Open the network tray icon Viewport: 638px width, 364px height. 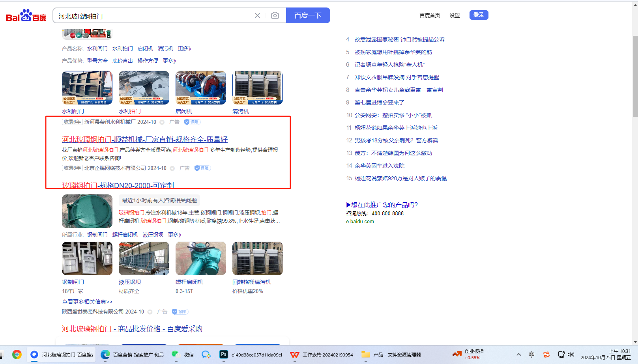[x=561, y=355]
